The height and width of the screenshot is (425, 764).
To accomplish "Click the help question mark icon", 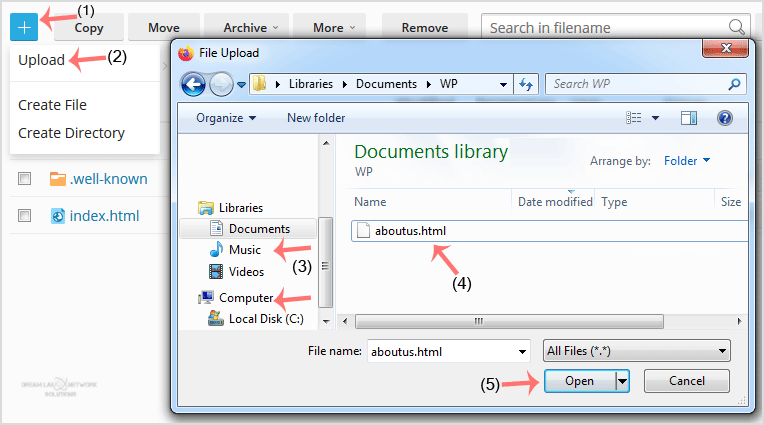I will tap(725, 118).
